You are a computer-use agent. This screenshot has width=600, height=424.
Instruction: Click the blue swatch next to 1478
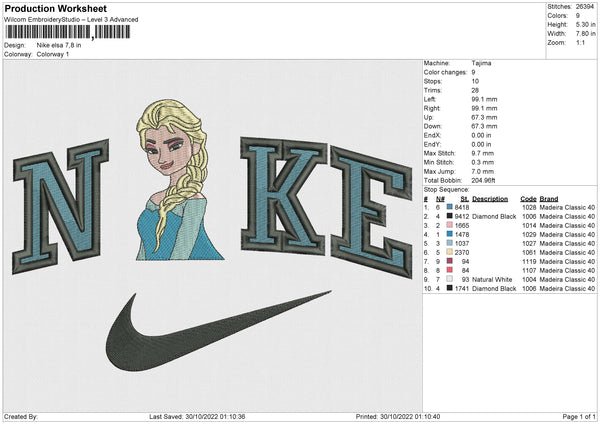450,234
